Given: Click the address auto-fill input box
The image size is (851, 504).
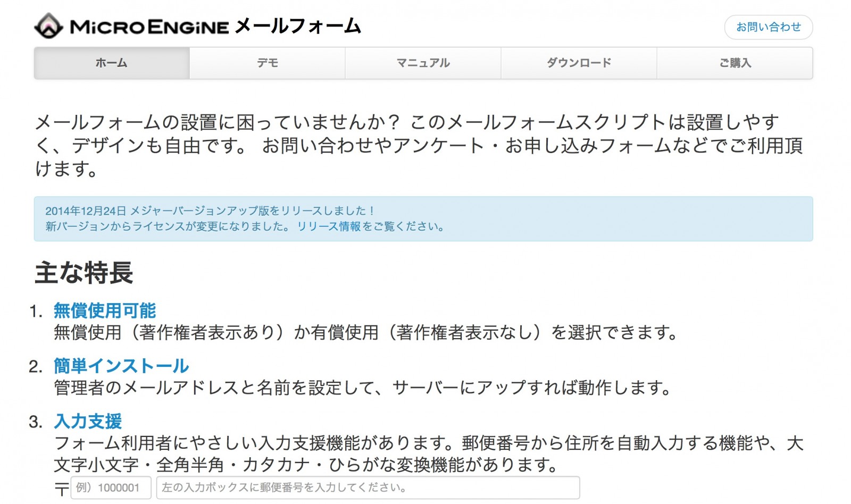Looking at the screenshot, I should click(368, 488).
